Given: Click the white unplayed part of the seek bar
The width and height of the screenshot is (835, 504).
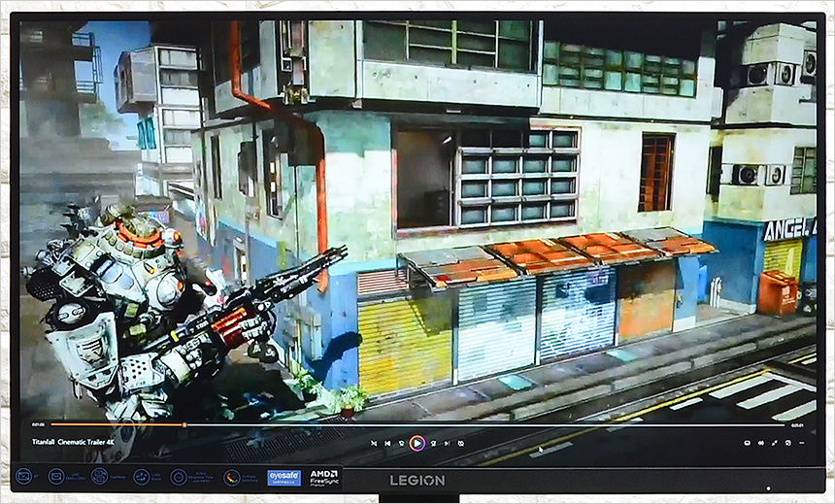Looking at the screenshot, I should 485,424.
